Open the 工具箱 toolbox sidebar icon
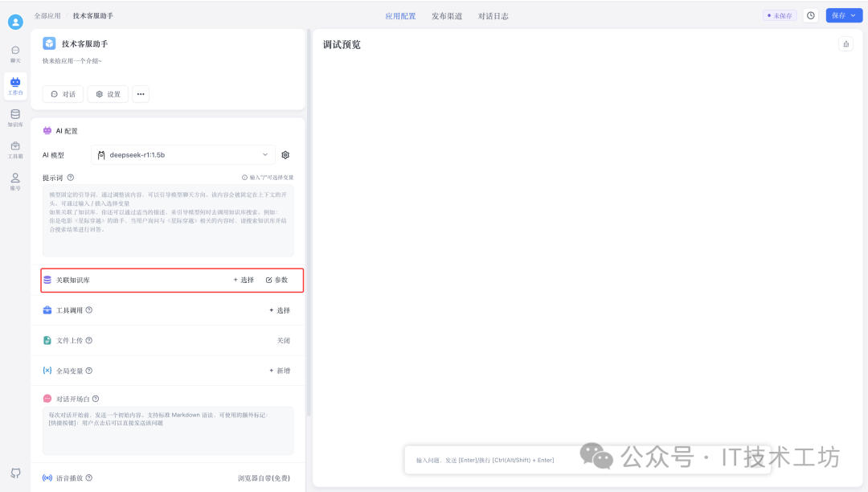 pyautogui.click(x=15, y=149)
